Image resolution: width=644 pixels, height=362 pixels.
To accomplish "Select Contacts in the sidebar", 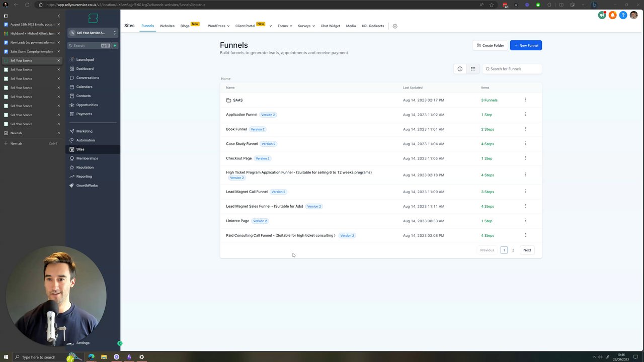I will tap(84, 96).
